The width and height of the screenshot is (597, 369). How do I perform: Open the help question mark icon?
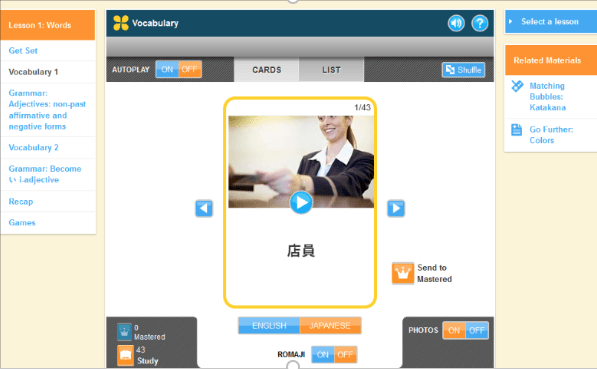point(480,23)
